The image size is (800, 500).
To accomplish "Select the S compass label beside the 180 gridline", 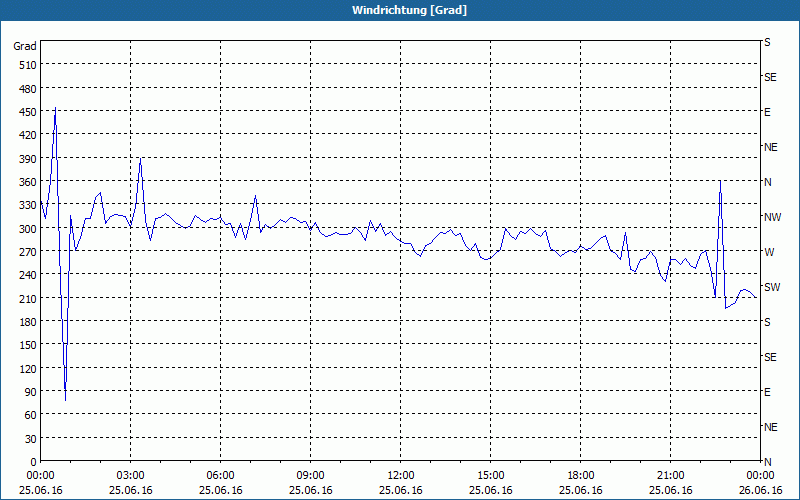I will coord(767,322).
